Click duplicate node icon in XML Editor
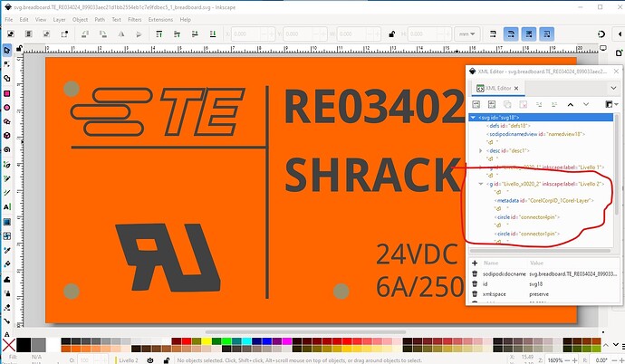625x364 pixels. (507, 104)
